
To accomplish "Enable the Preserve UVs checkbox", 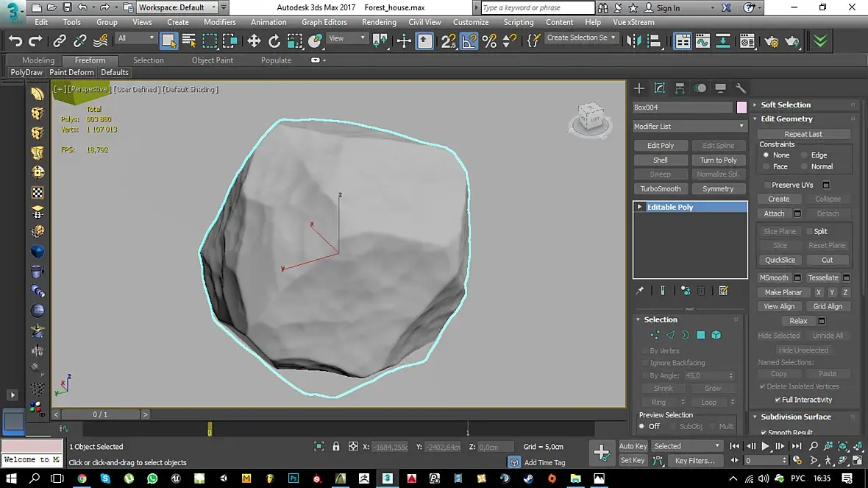I will (x=767, y=185).
